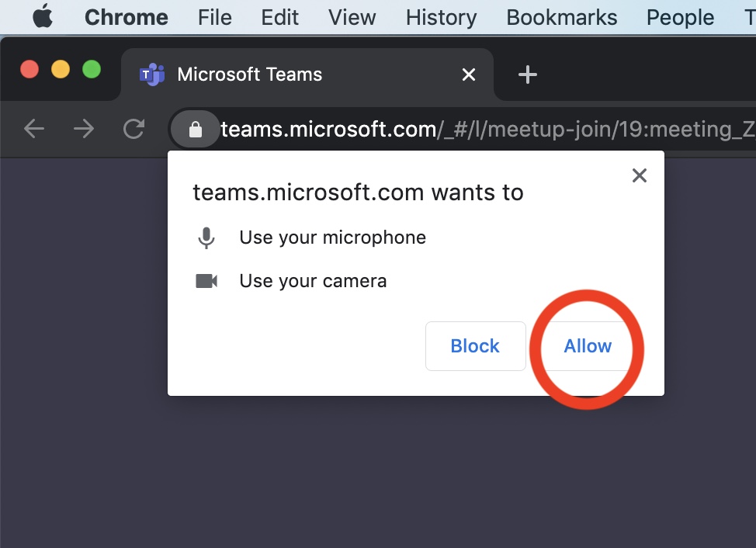Open the Apple menu

pos(43,17)
